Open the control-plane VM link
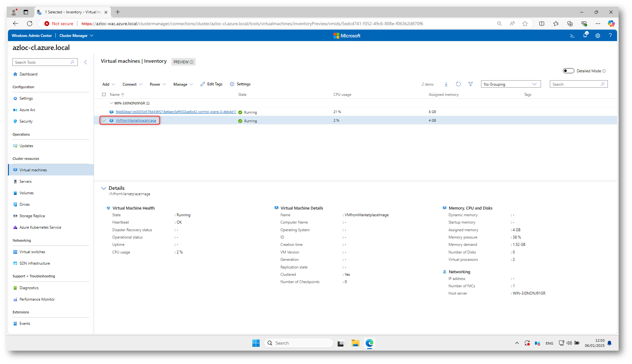This screenshot has width=632, height=364. click(176, 112)
